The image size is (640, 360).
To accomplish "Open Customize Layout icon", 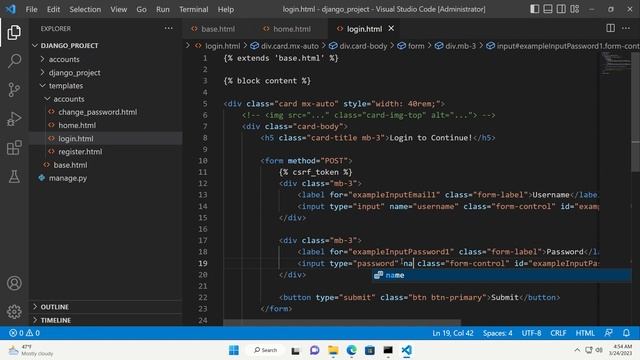I will tap(575, 9).
